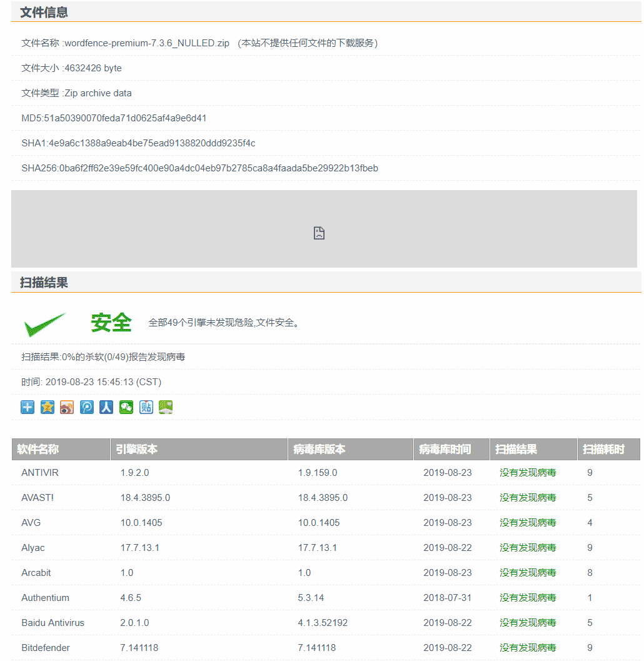
Task: Click the green 安全 status label
Action: (x=111, y=323)
